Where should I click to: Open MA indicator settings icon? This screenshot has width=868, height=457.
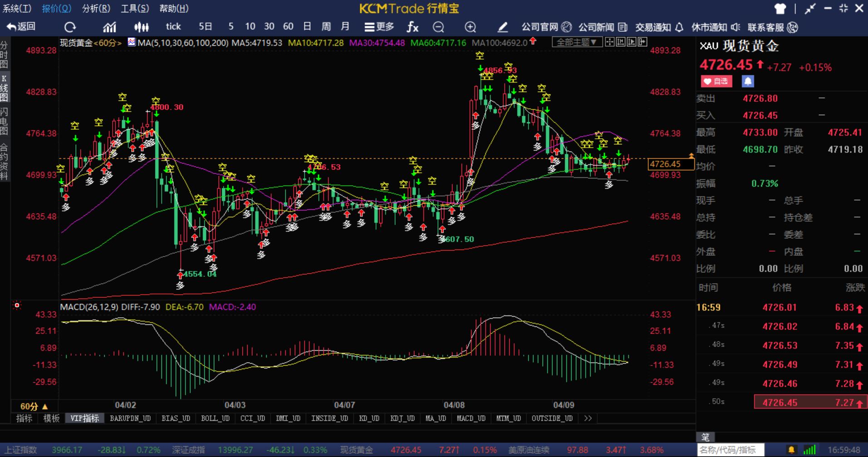click(132, 42)
